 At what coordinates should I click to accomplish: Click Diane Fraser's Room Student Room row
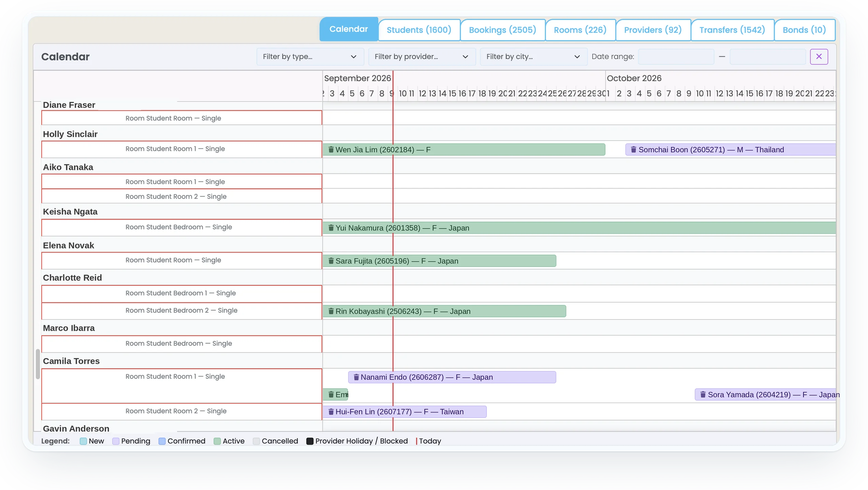tap(181, 118)
